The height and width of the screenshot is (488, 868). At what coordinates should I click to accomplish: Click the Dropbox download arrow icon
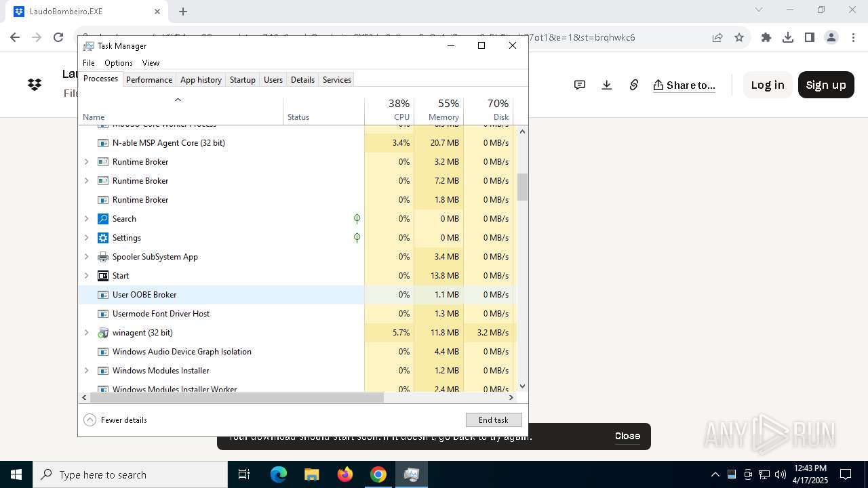coord(607,85)
